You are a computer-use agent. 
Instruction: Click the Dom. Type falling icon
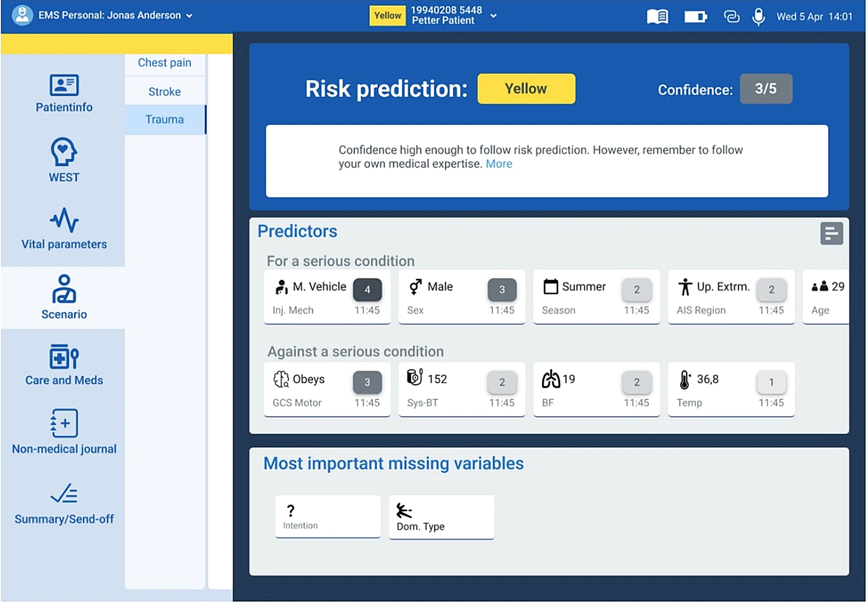[x=404, y=511]
